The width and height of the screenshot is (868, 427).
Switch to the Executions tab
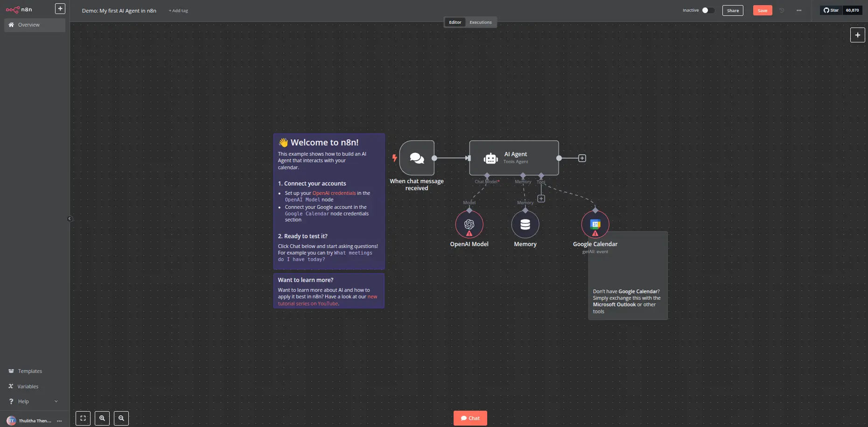point(481,22)
